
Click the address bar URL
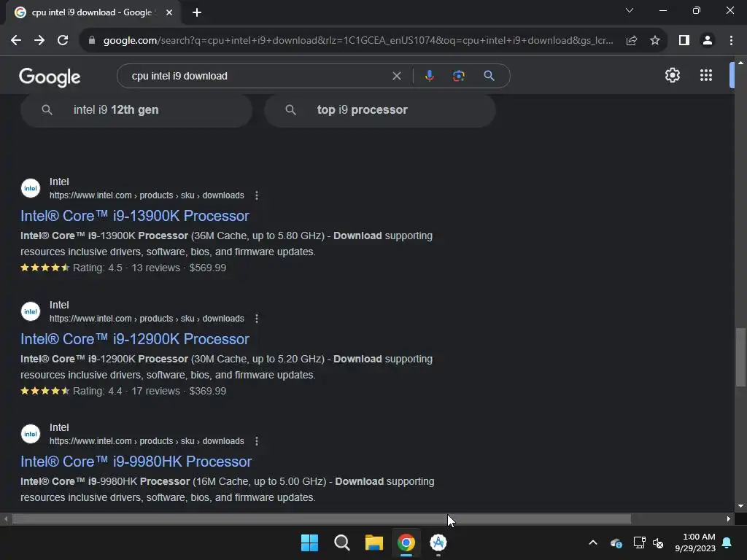pyautogui.click(x=358, y=41)
